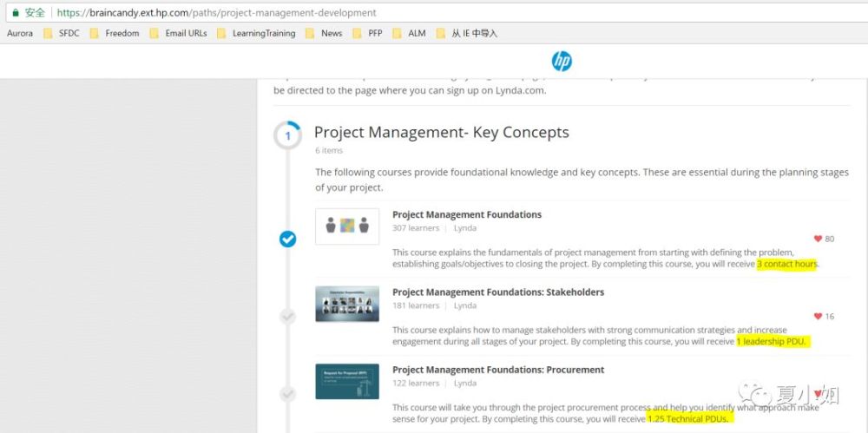
Task: Open the ALM bookmark folder
Action: [x=409, y=33]
